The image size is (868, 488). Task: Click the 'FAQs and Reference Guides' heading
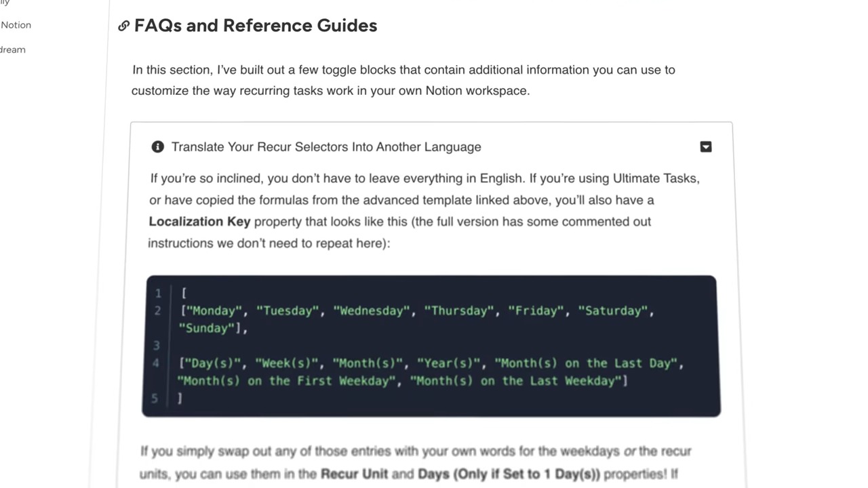[x=255, y=26]
